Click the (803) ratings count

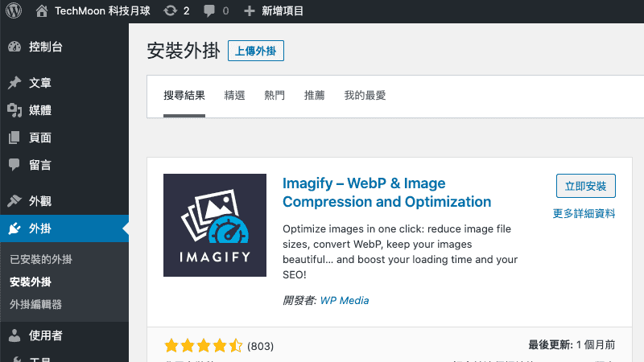(260, 346)
